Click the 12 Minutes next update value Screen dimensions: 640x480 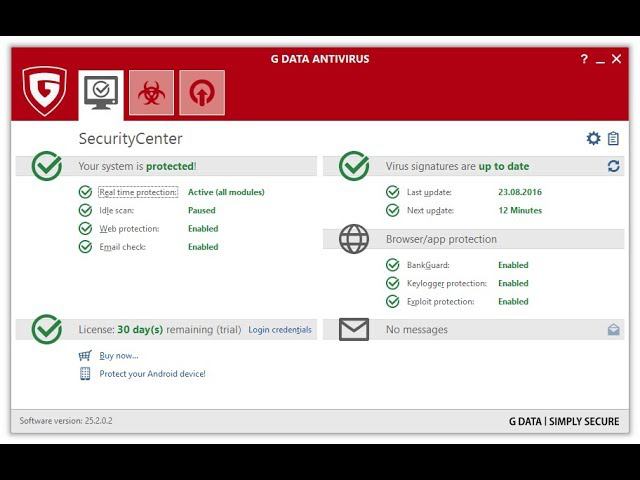tap(520, 211)
